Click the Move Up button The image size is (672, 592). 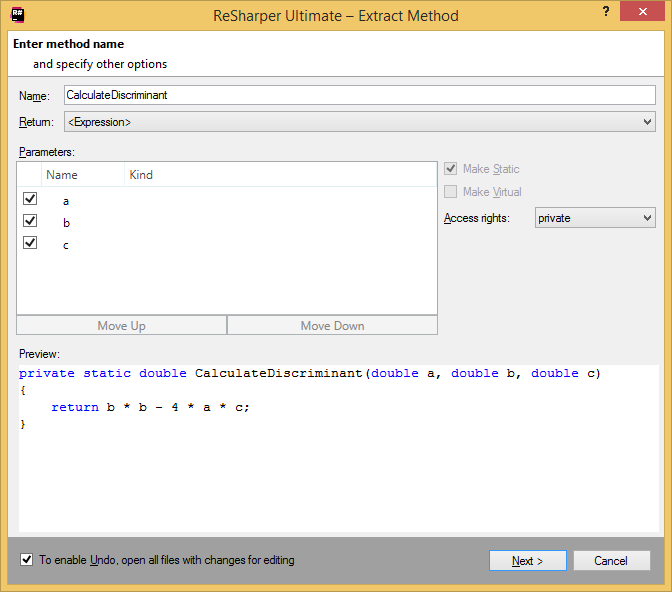[121, 325]
